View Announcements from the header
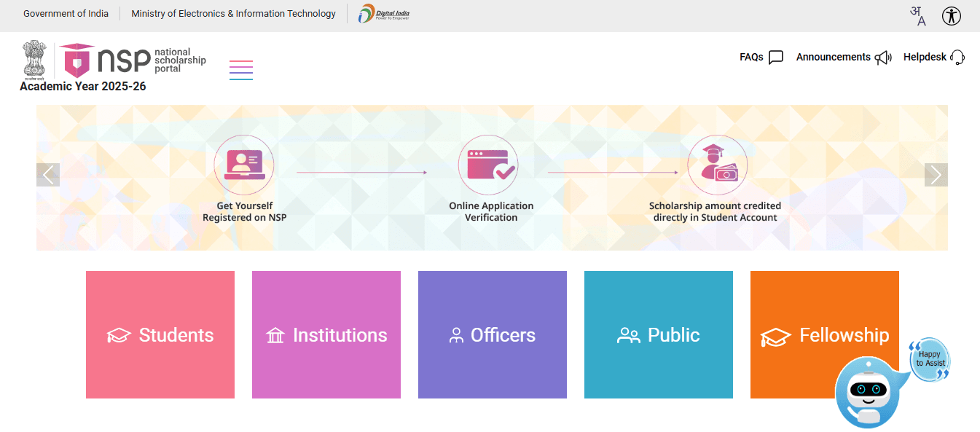The image size is (980, 432). click(843, 57)
